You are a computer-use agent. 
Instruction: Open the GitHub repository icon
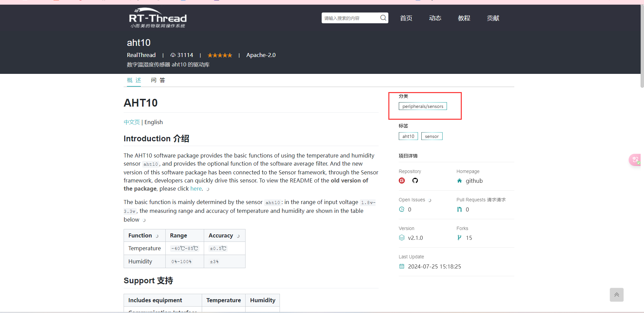point(415,180)
